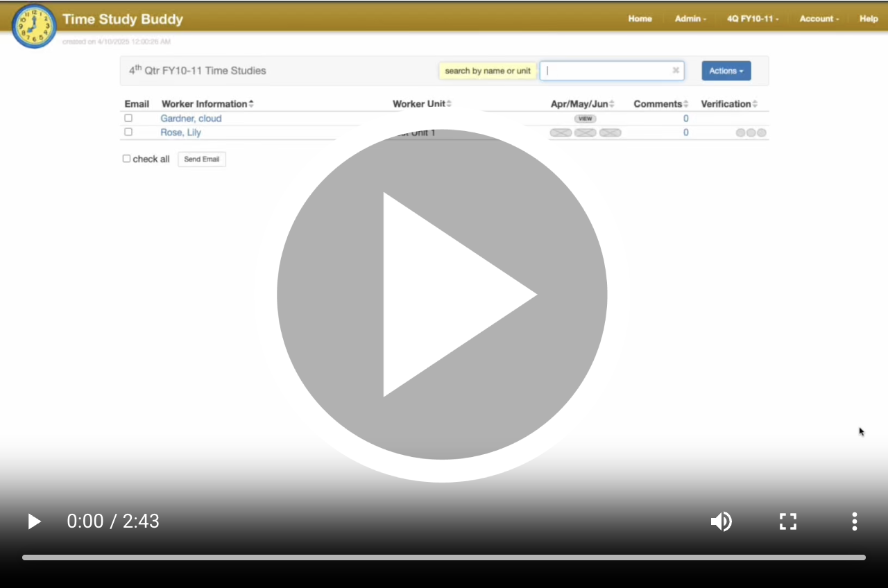Click the Time Study Buddy clock logo
Image resolution: width=888 pixels, height=588 pixels.
(34, 26)
